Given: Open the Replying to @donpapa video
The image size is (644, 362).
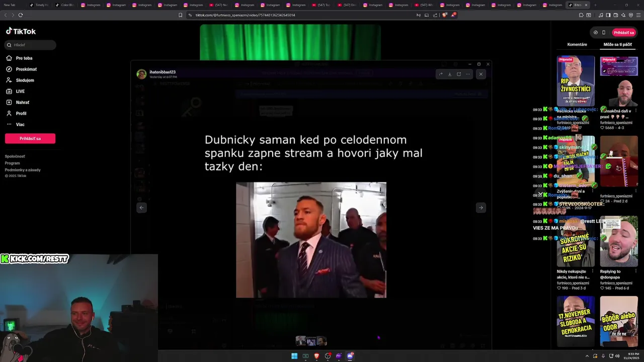Looking at the screenshot, I should click(x=619, y=241).
